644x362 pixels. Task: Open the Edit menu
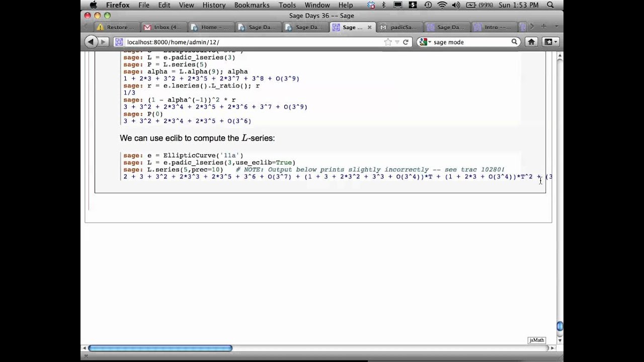click(x=164, y=5)
